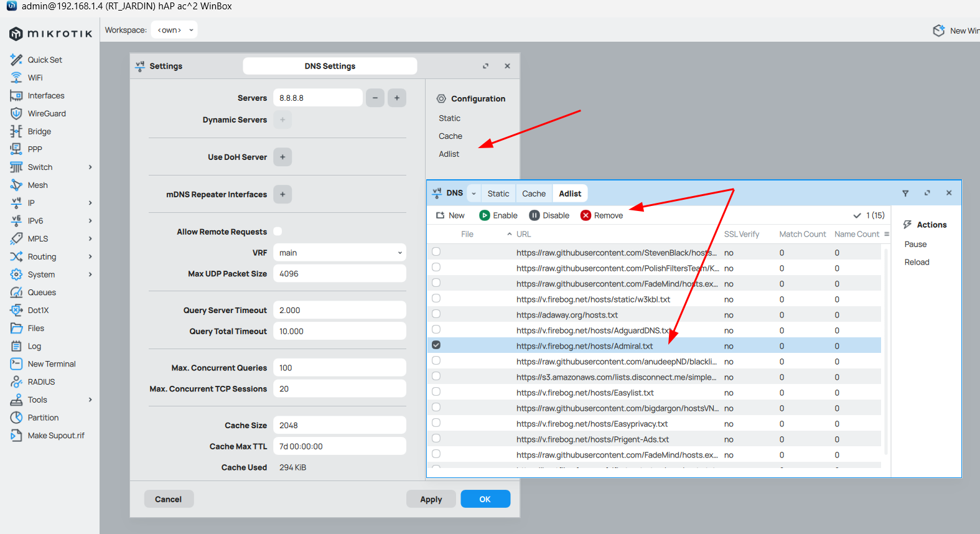Switch to the Static tab in DNS
The height and width of the screenshot is (534, 980).
(x=498, y=194)
